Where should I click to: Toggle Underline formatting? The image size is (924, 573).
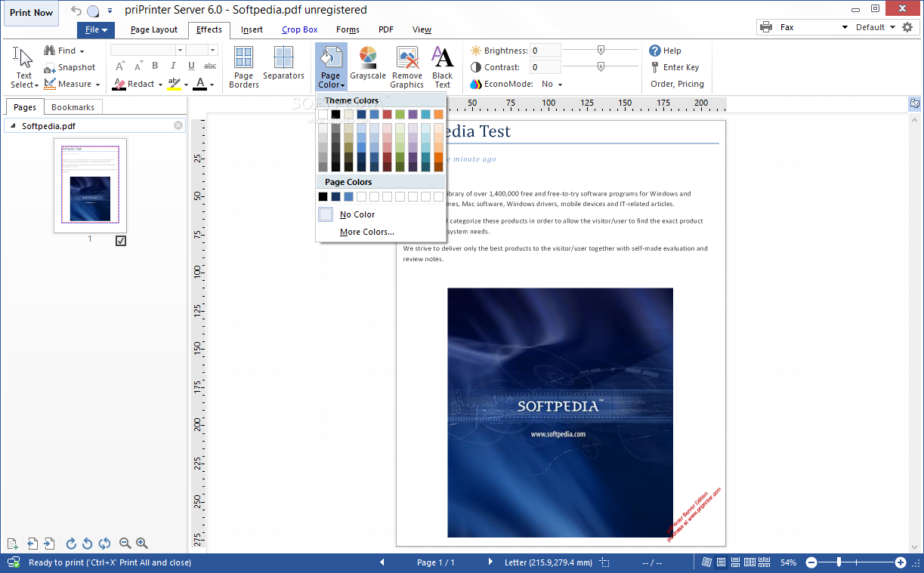point(192,66)
